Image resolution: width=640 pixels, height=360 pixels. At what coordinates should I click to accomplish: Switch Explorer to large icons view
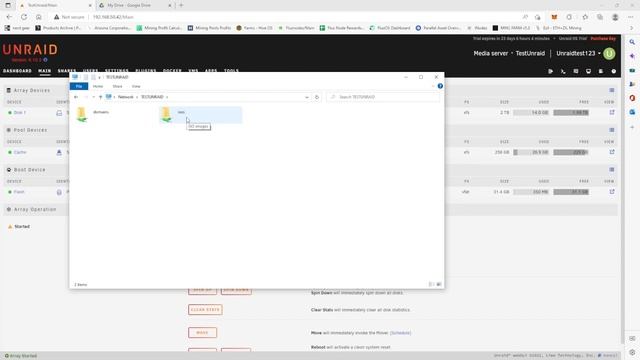[439, 284]
